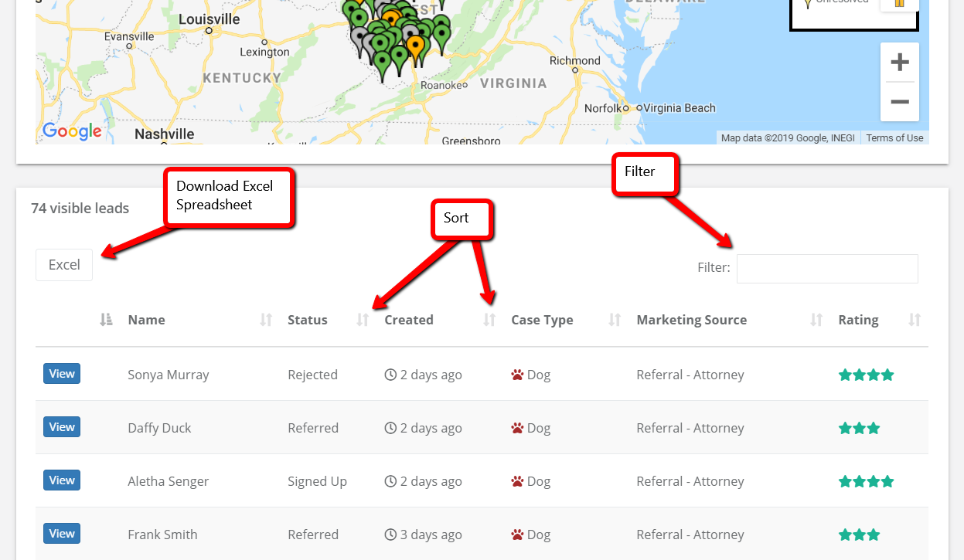Click the Rating column header

click(x=858, y=320)
